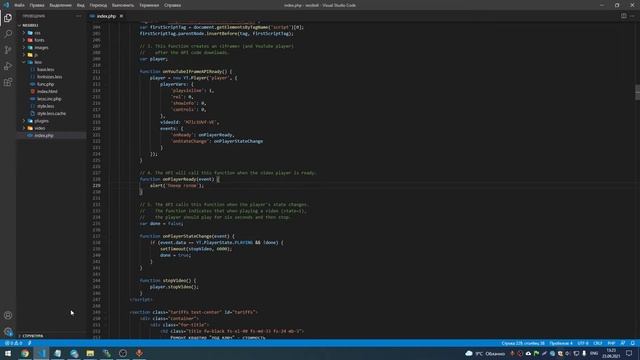Open the Выделение menu

(60, 5)
